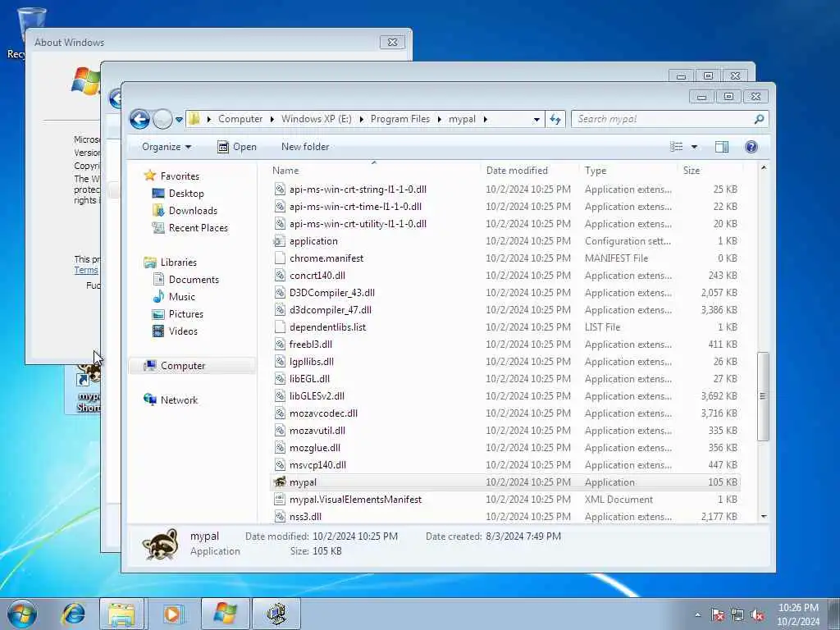Click in the Search mypal field

tap(663, 119)
